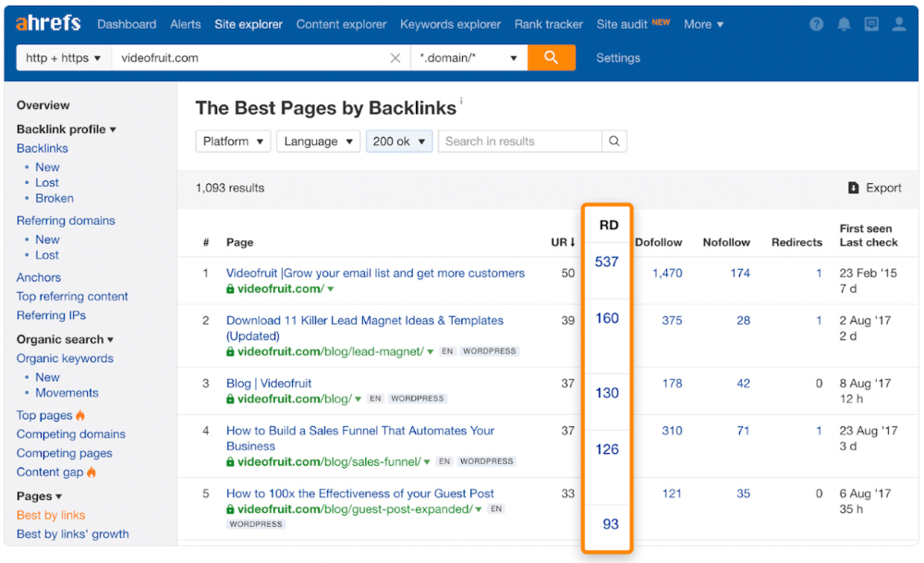Click in the Search in results field
Viewport: 924px width, 563px height.
click(519, 141)
